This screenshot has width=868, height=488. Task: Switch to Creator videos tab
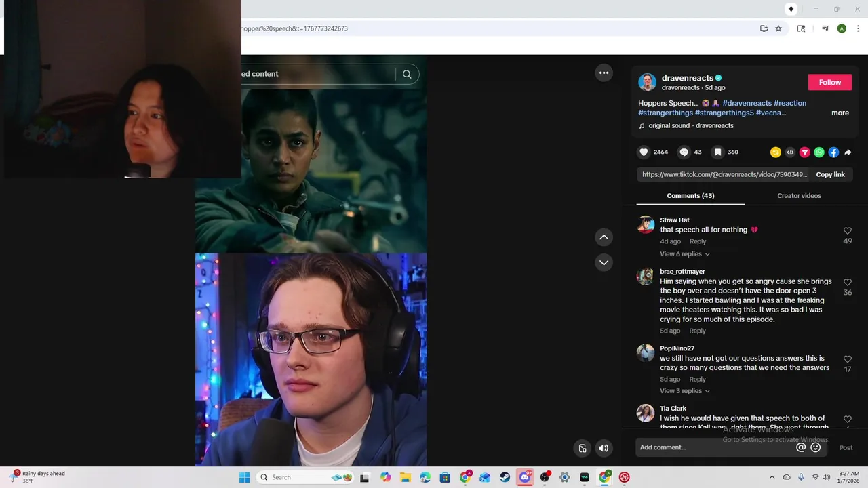[x=799, y=196]
